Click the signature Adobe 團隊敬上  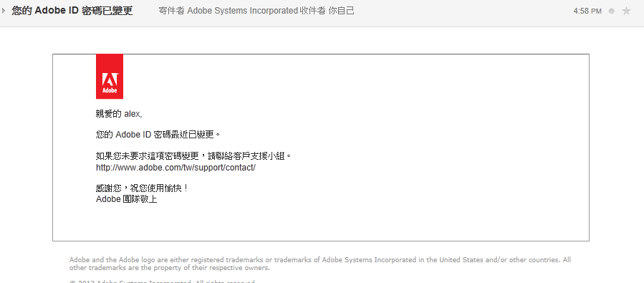tap(127, 200)
